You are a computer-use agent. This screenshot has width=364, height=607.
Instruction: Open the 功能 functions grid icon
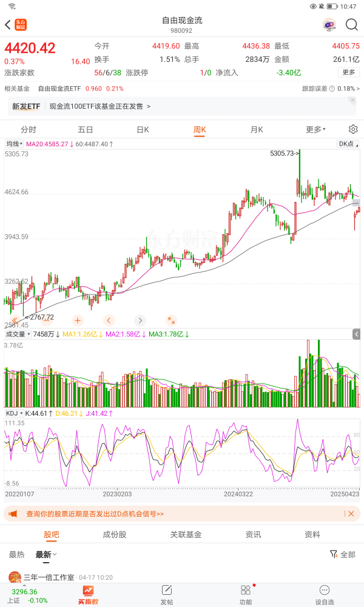[246, 594]
